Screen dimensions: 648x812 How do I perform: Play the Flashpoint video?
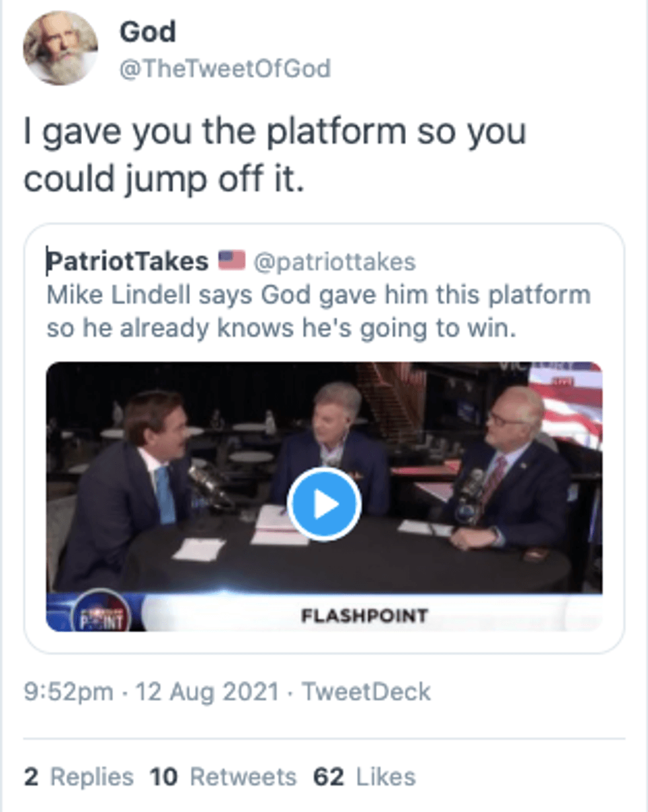point(324,504)
